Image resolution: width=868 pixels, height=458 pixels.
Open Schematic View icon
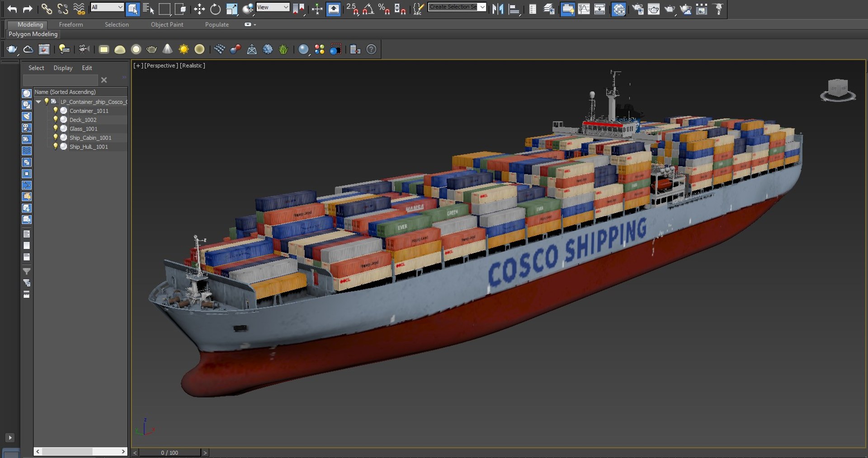point(600,9)
